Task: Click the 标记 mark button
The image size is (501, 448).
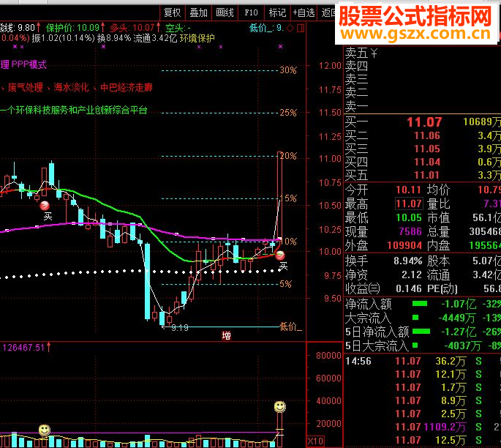Action: (277, 12)
